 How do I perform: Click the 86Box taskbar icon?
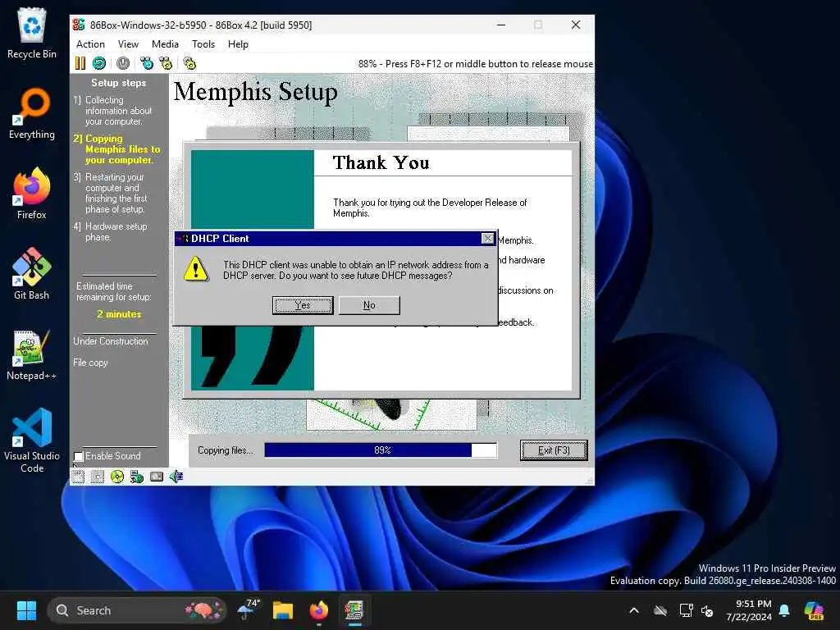[x=354, y=610]
